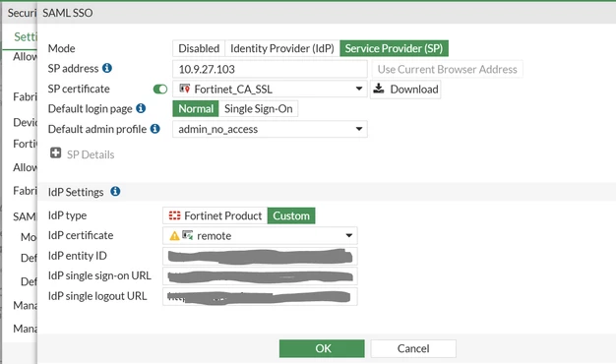Click the plus icon to expand SP Details
This screenshot has height=364, width=616.
[x=55, y=152]
